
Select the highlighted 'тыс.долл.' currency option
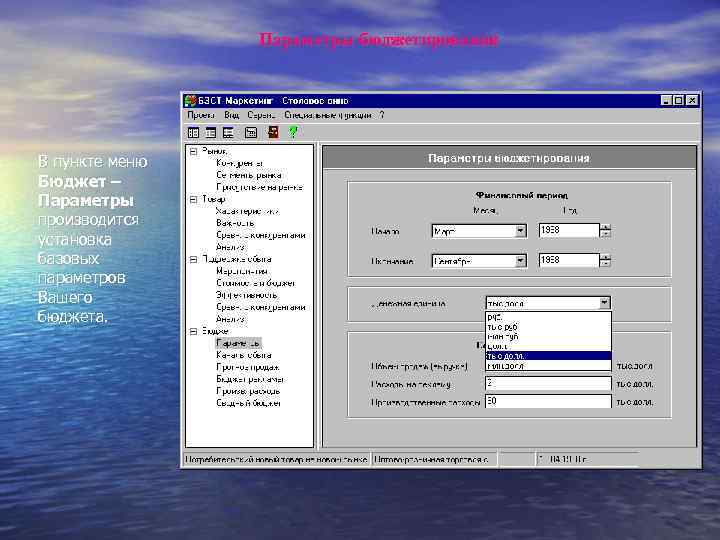(x=506, y=355)
